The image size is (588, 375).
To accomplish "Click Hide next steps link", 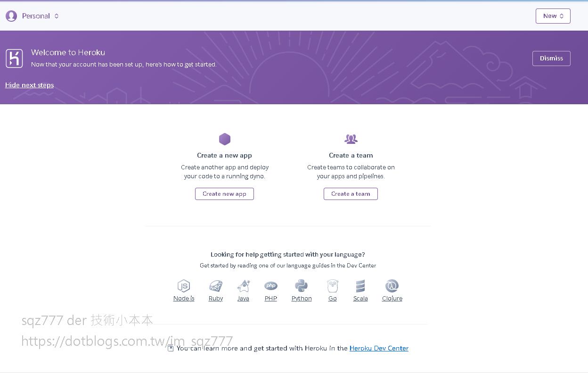I will [29, 85].
